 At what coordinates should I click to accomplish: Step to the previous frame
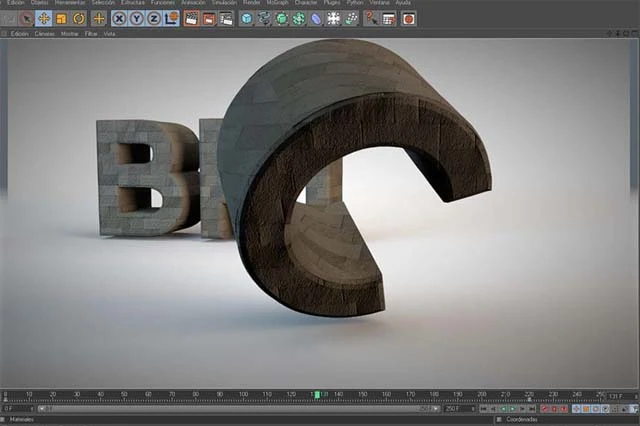(x=493, y=408)
